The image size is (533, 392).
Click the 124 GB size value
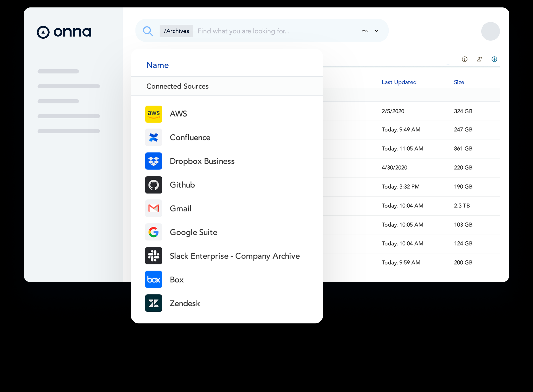click(x=463, y=244)
